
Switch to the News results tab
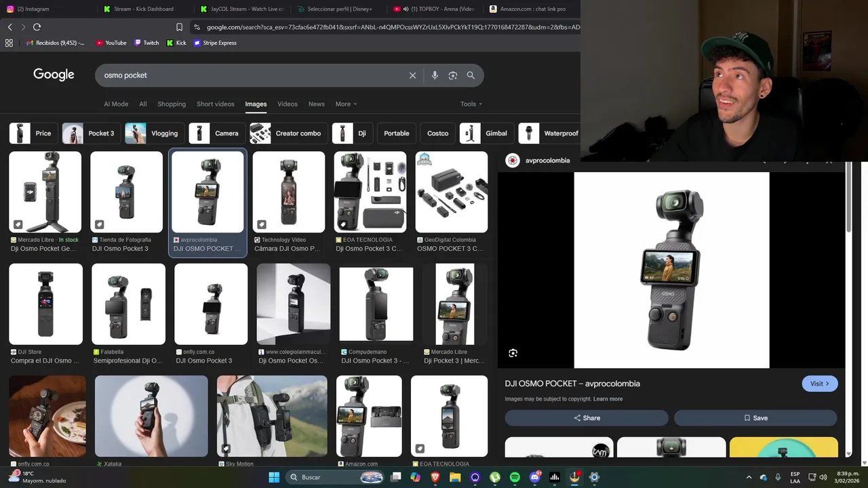point(317,104)
